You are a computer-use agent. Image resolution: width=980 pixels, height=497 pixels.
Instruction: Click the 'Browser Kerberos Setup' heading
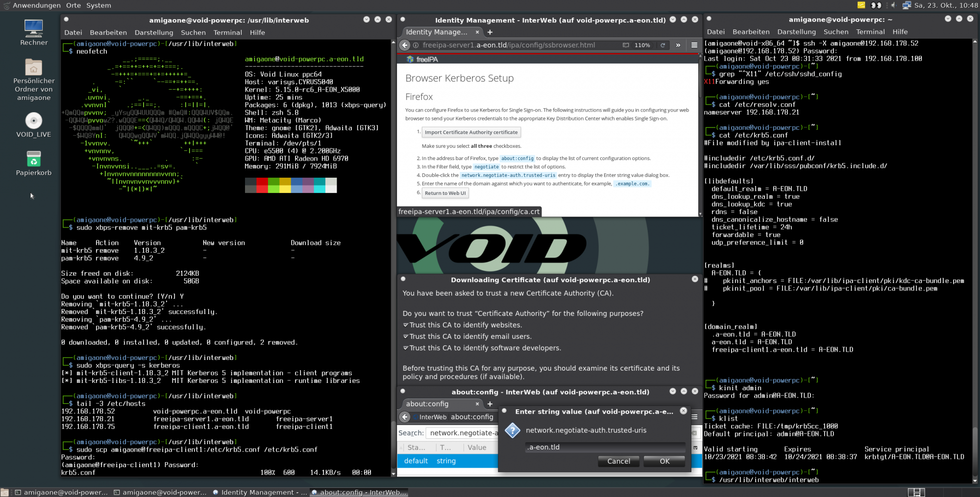(x=459, y=78)
